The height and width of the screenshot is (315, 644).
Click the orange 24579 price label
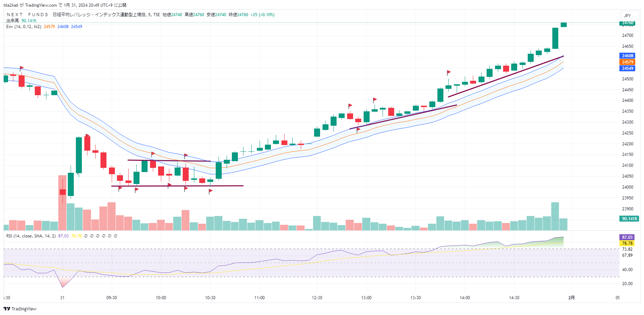[627, 62]
